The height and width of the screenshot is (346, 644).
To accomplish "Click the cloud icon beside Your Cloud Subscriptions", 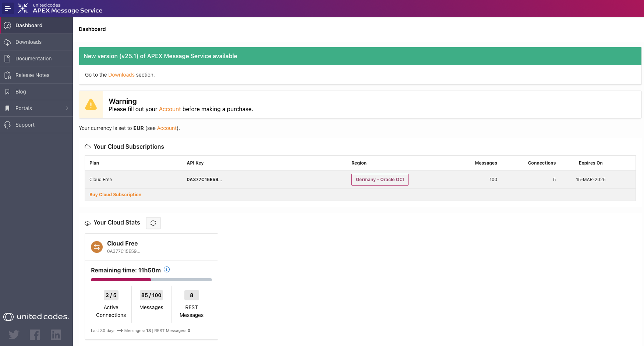I will pos(88,146).
